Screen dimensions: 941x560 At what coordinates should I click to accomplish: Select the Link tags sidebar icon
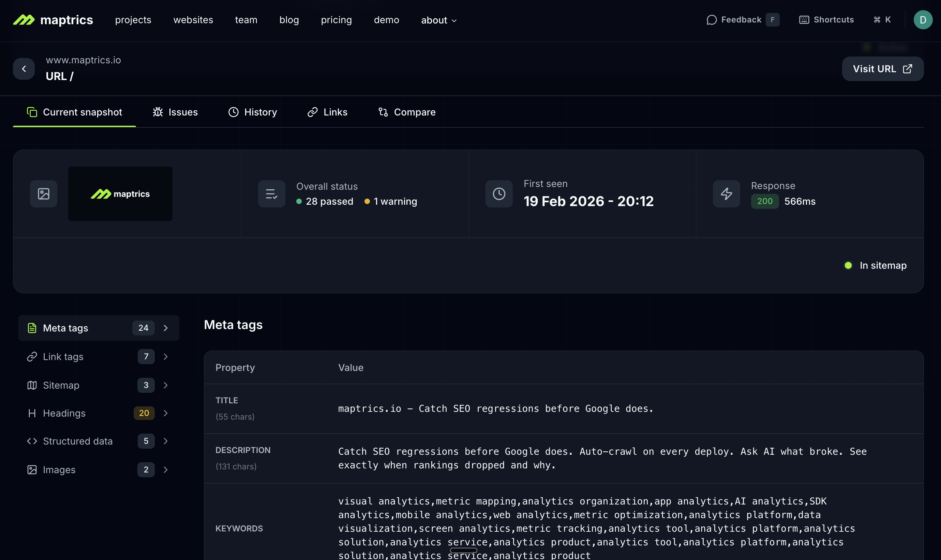point(32,356)
